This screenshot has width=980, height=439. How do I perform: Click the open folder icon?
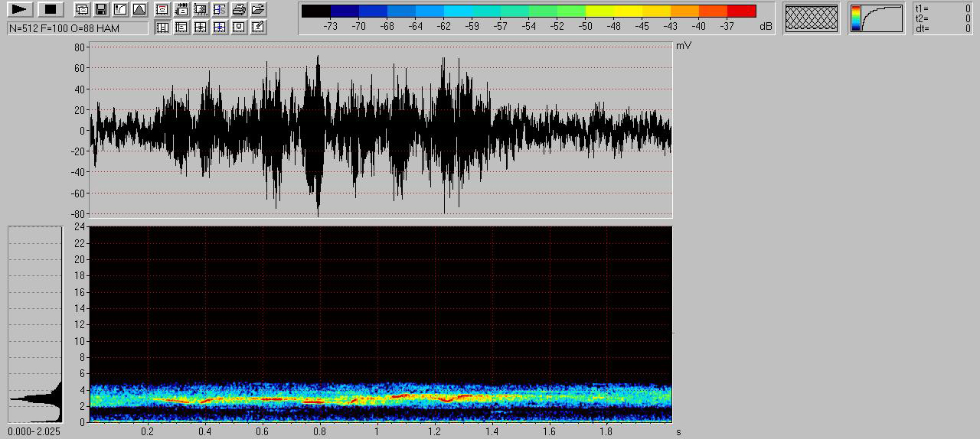pos(258,10)
